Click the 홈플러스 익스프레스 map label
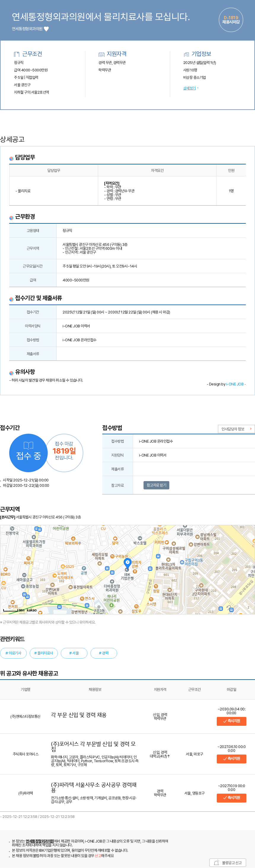 click(160, 531)
